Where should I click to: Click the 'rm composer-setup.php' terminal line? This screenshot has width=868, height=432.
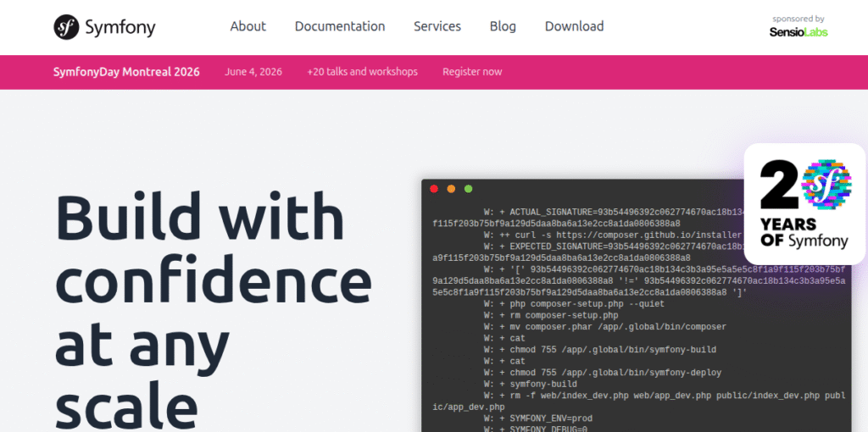[x=551, y=315]
